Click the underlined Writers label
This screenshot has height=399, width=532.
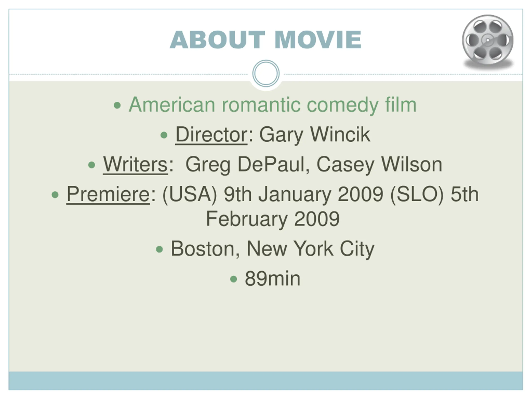pyautogui.click(x=135, y=165)
